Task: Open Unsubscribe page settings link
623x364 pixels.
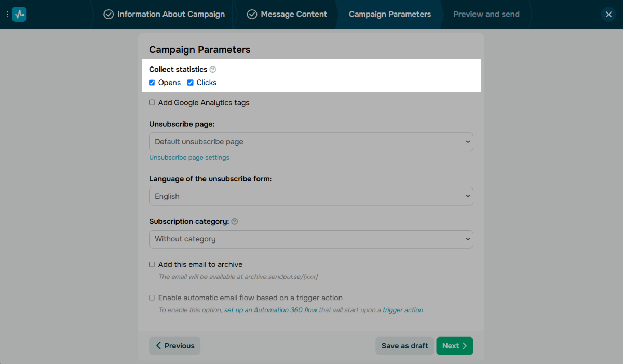Action: (189, 158)
